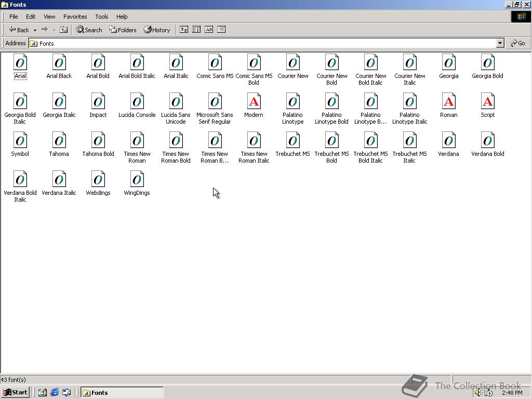The height and width of the screenshot is (399, 532).
Task: Select the Impact font icon
Action: 98,101
